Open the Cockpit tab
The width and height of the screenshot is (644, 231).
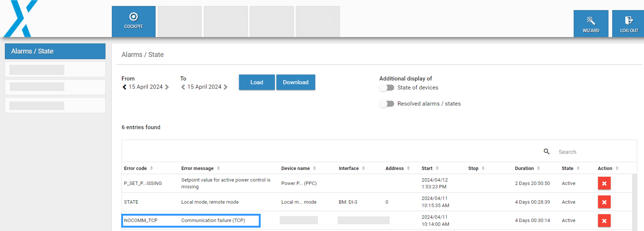(x=134, y=21)
